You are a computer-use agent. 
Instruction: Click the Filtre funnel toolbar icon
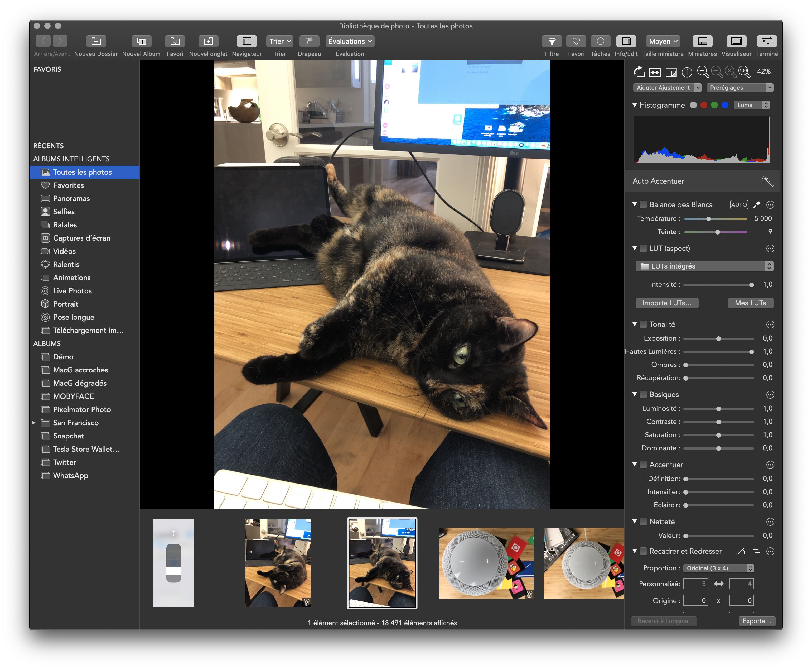(x=552, y=41)
